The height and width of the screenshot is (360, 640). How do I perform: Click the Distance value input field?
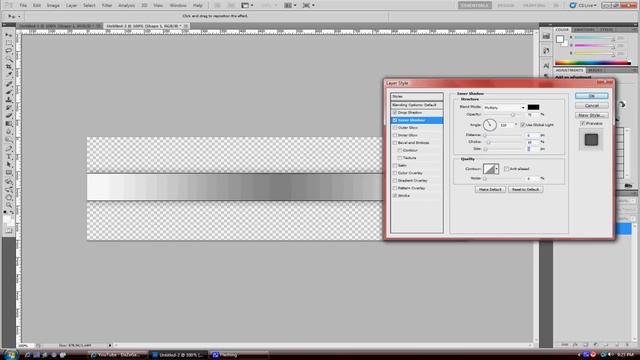click(x=532, y=135)
